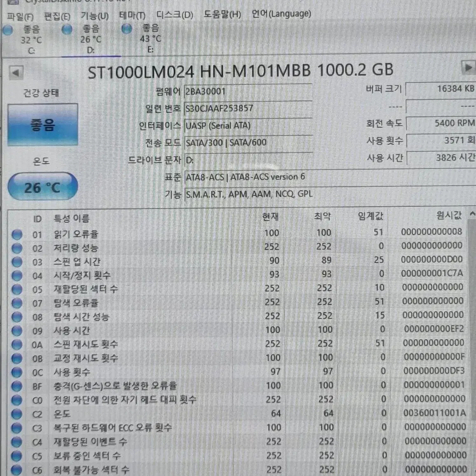The image size is (476, 476).
Task: Click status icon for 03 스핀 업 시간
Action: (17, 262)
